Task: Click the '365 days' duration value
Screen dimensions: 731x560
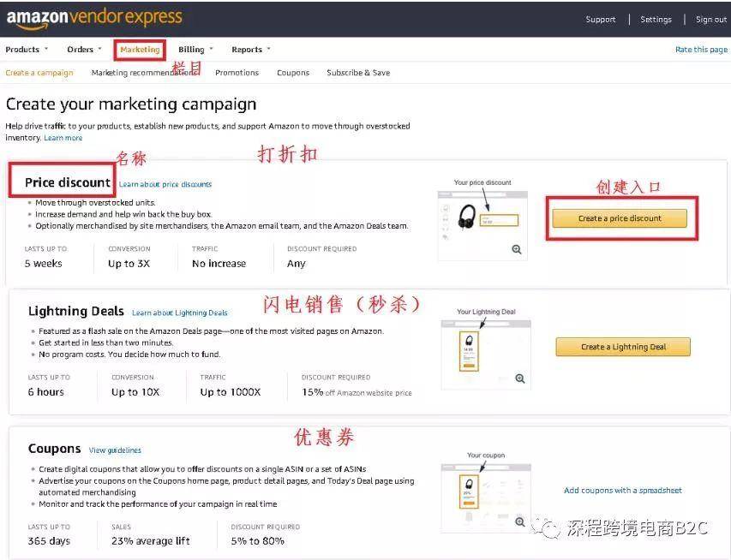Action: click(x=49, y=541)
